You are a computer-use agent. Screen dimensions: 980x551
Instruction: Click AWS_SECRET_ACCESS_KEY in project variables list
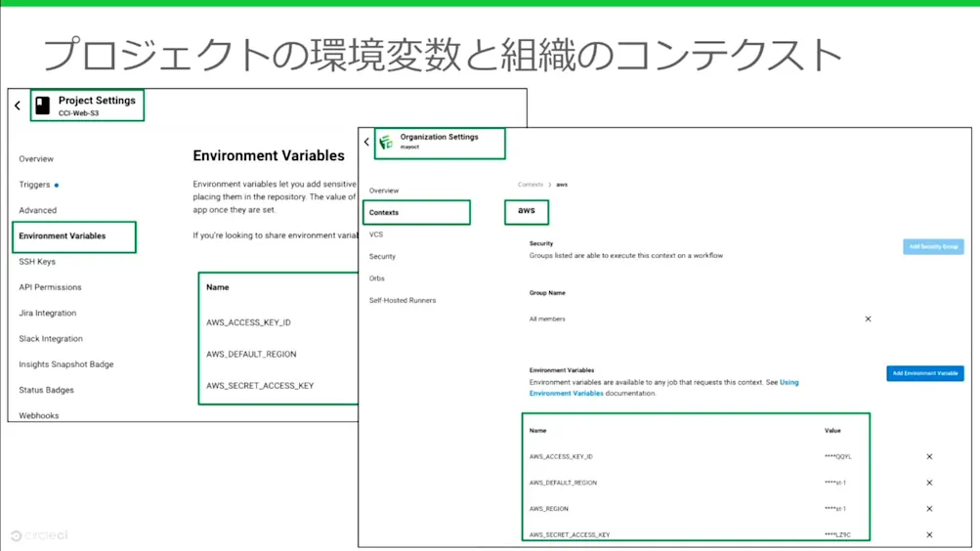(260, 386)
